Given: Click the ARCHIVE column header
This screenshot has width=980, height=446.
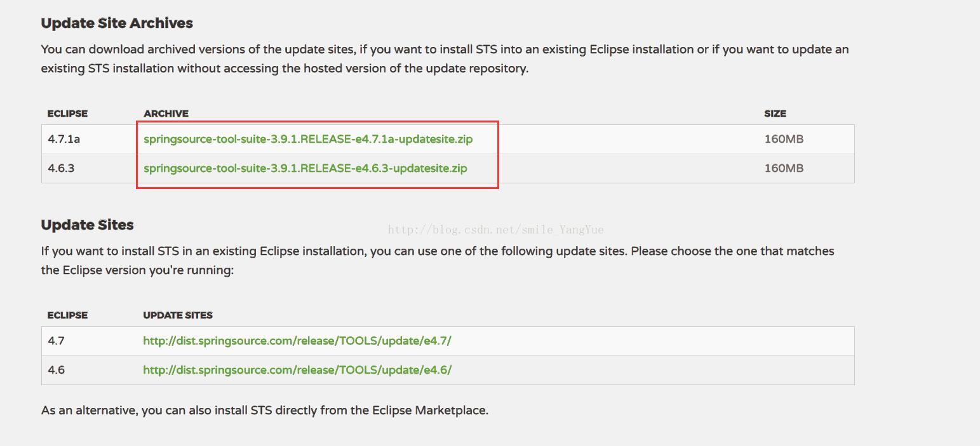Looking at the screenshot, I should click(x=166, y=114).
